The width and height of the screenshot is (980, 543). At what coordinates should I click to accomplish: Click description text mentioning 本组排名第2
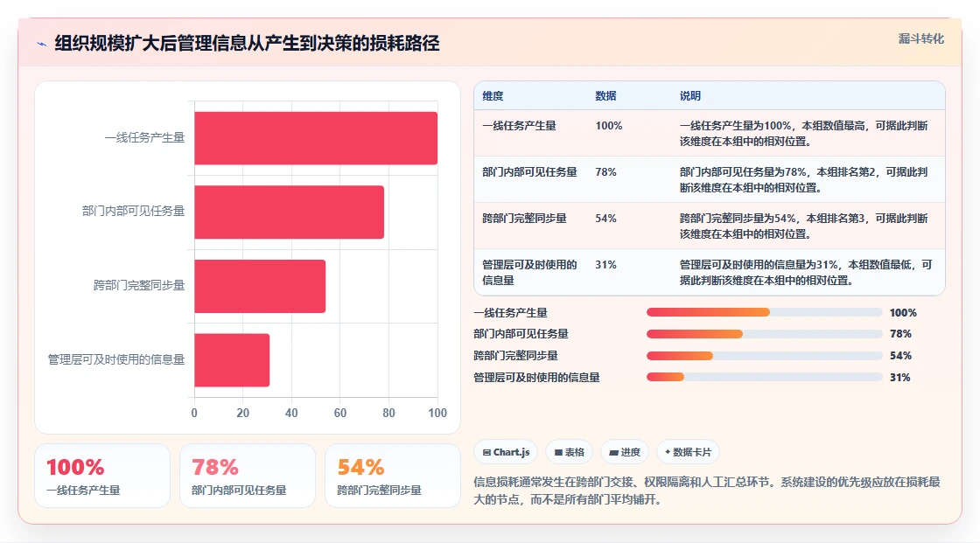(804, 179)
